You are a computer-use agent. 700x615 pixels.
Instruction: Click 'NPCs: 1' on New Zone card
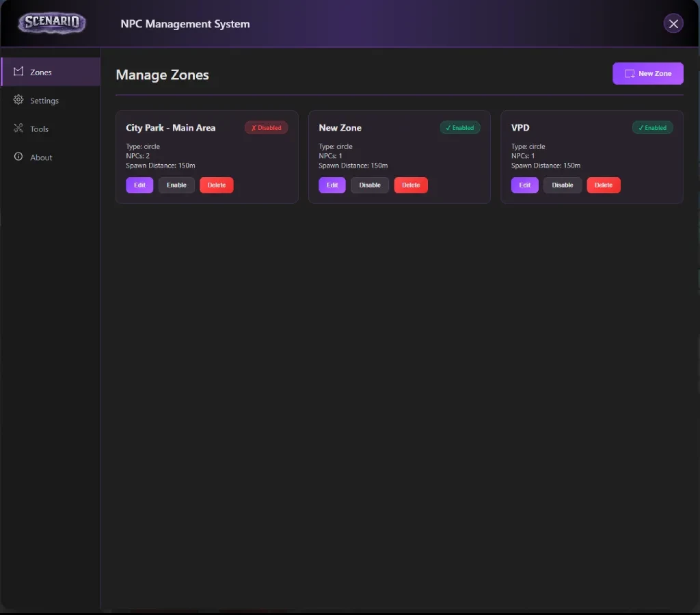point(330,156)
